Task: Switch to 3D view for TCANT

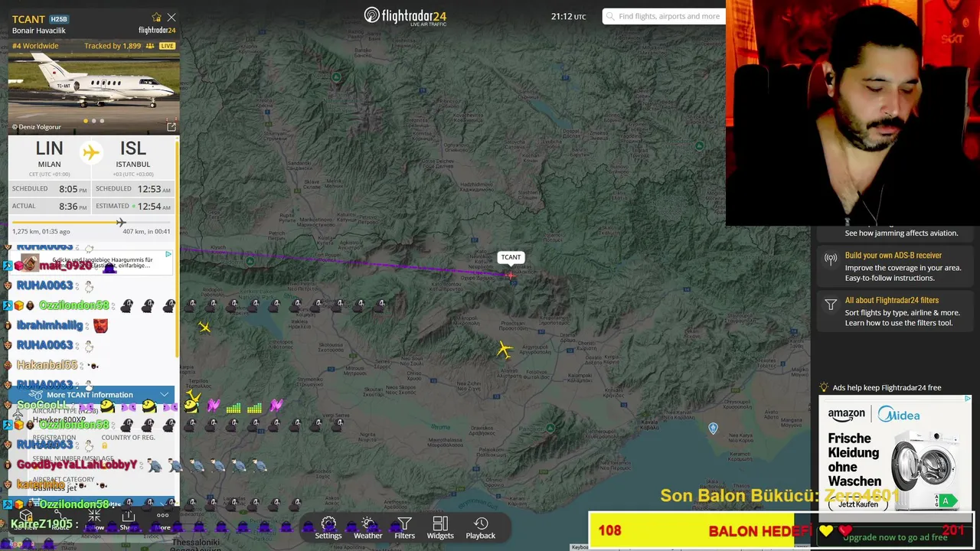Action: [25, 521]
